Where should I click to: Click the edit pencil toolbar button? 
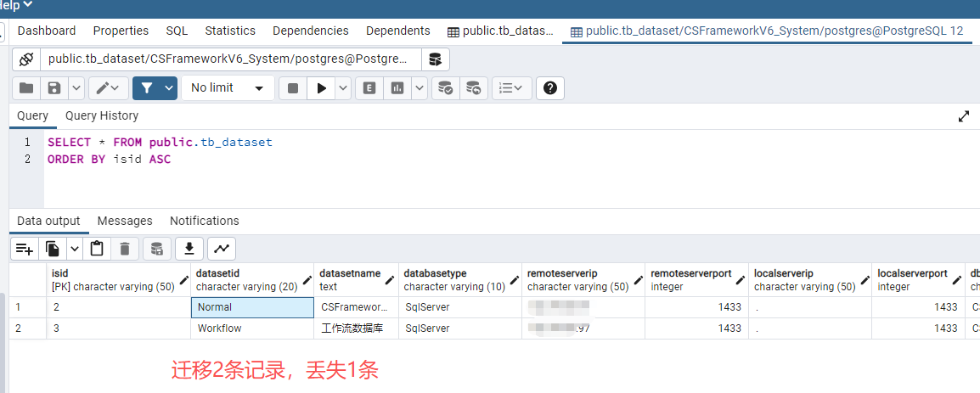109,88
